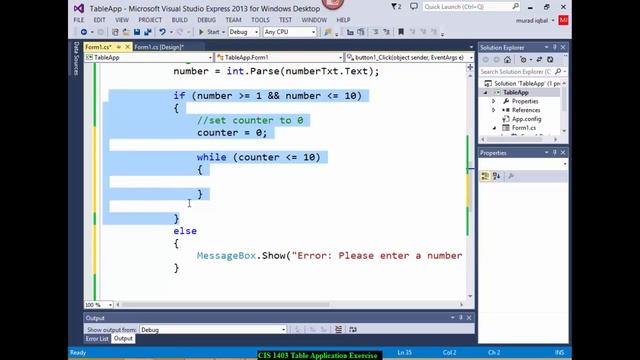640x360 pixels.
Task: Select App.config in Solution Explorer
Action: point(526,119)
